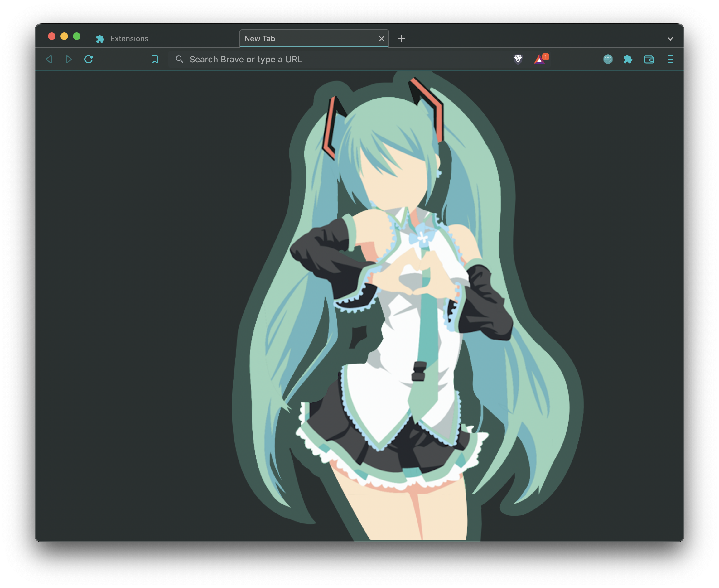Go back with the back arrow
Screen dimensions: 719x588
[49, 59]
